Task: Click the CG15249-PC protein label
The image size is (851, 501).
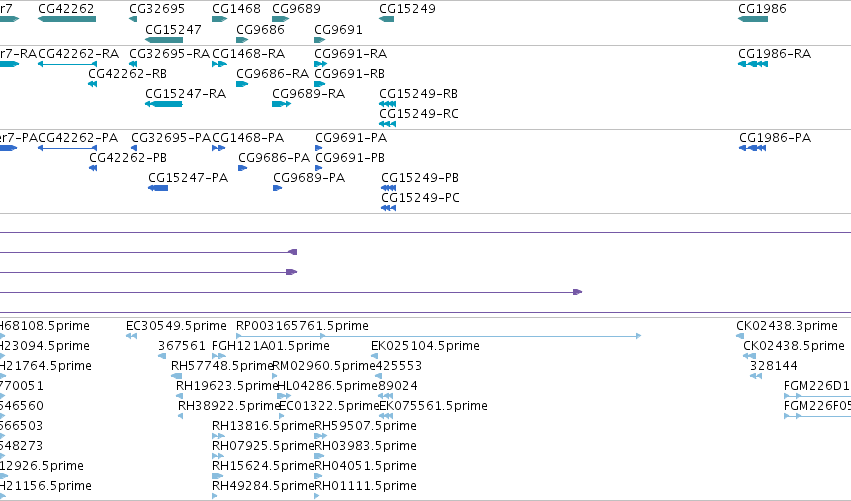Action: point(421,198)
